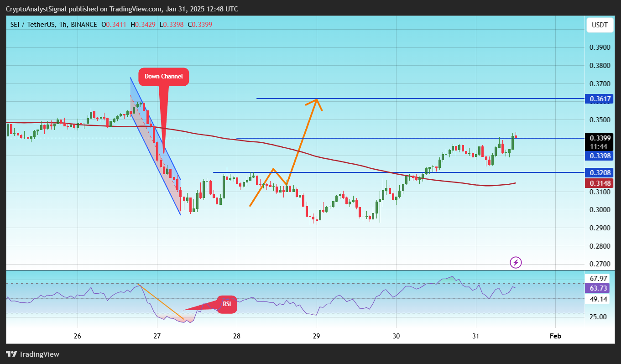This screenshot has width=621, height=364.
Task: Click the high value H0.3429
Action: coord(144,25)
